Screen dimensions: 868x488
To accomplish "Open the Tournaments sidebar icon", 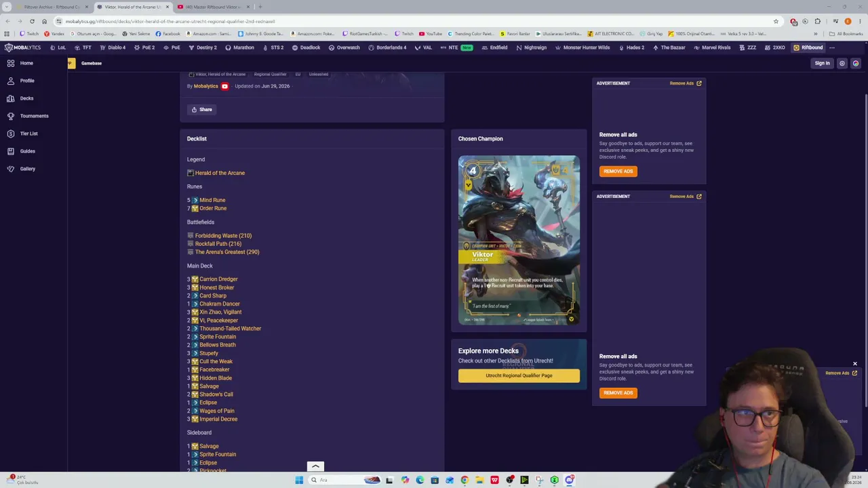I will [x=11, y=116].
